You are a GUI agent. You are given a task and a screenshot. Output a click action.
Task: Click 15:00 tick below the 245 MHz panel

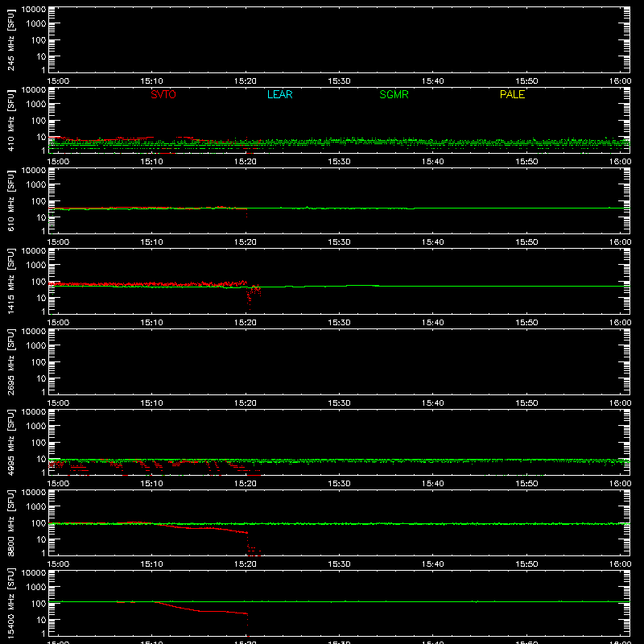tap(58, 81)
